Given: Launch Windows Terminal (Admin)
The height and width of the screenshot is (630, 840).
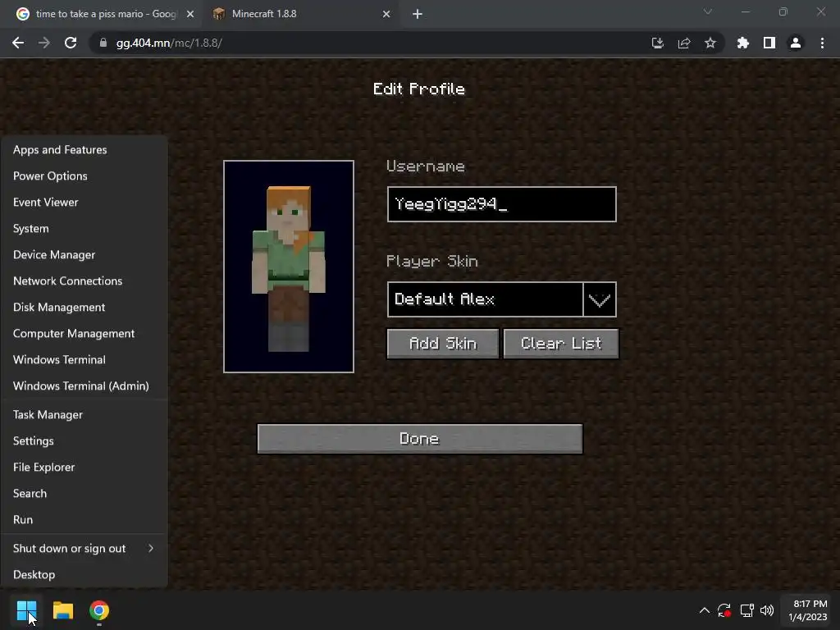Looking at the screenshot, I should click(x=84, y=386).
